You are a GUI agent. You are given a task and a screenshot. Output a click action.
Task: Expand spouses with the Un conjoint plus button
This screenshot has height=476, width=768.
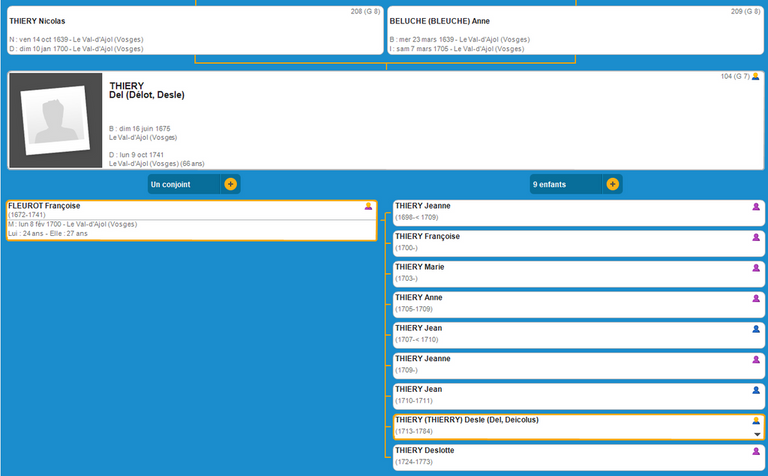tap(231, 184)
